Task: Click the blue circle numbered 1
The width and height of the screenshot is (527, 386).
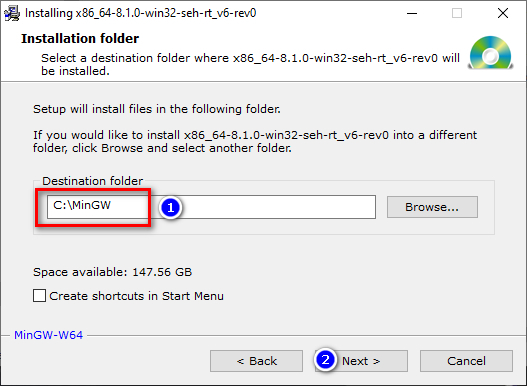Action: 170,207
